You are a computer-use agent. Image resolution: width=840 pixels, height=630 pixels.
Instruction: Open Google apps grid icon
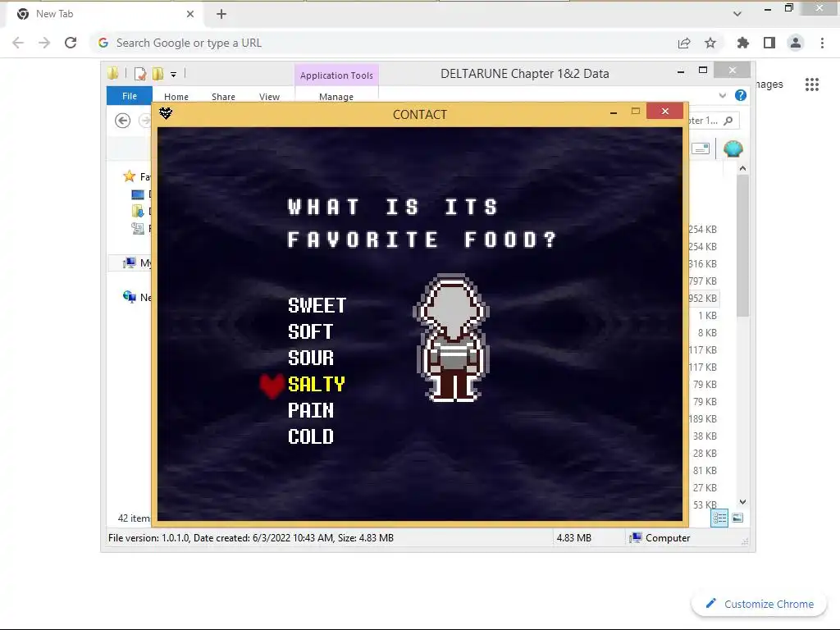pyautogui.click(x=811, y=84)
